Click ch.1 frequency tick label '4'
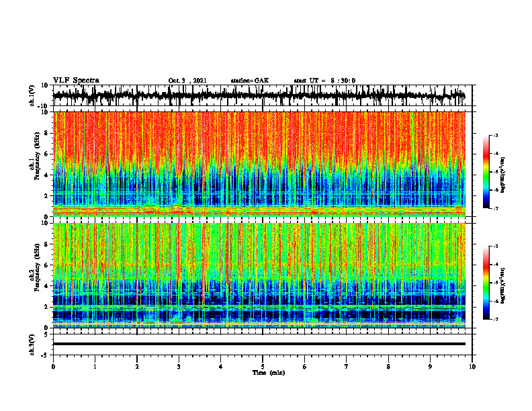532x411 pixels. [47, 175]
